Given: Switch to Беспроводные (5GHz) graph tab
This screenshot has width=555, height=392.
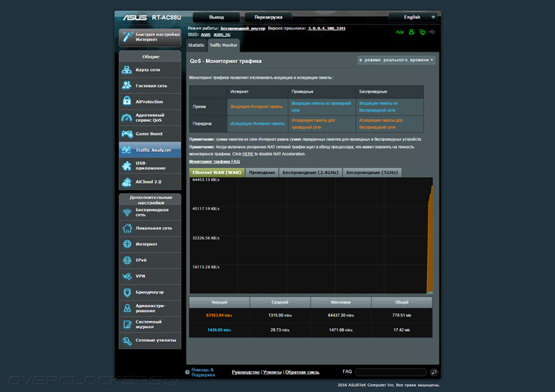Looking at the screenshot, I should pos(372,173).
